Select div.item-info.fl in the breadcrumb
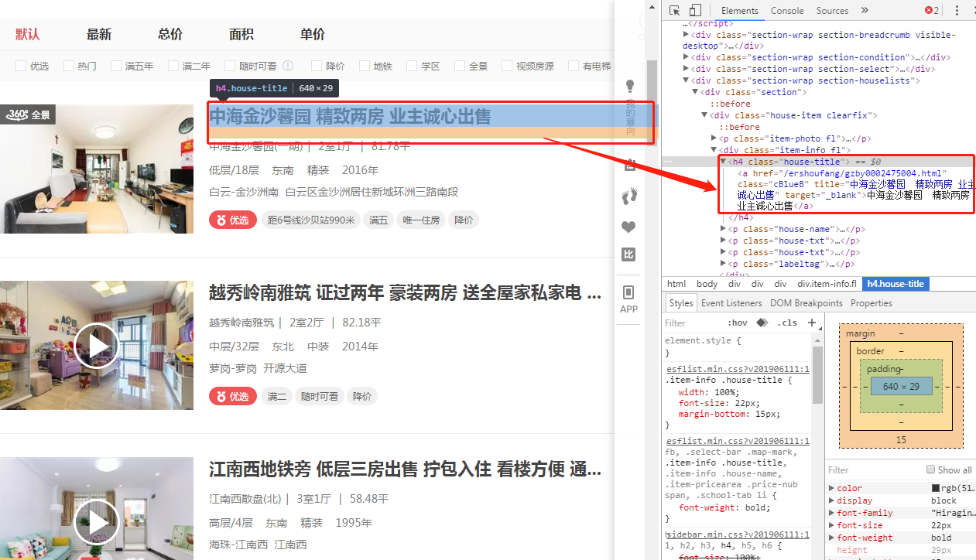The width and height of the screenshot is (976, 560). (826, 284)
